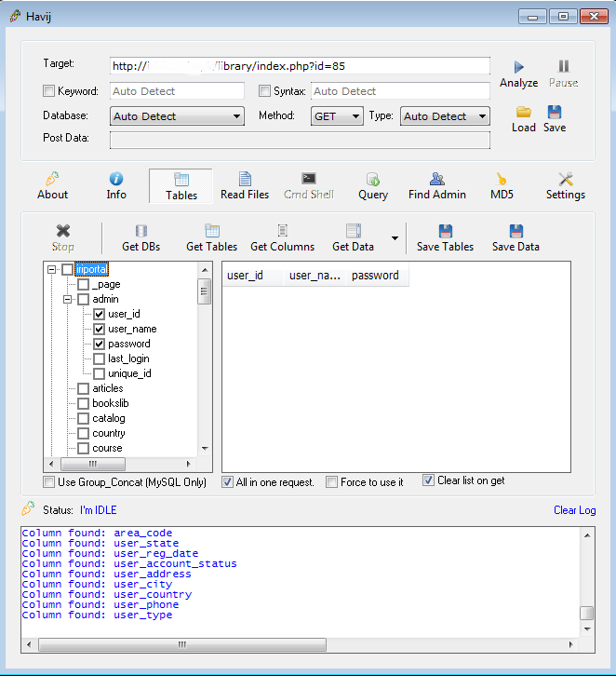
Task: Uncheck the user_name column checkbox
Action: tap(99, 330)
